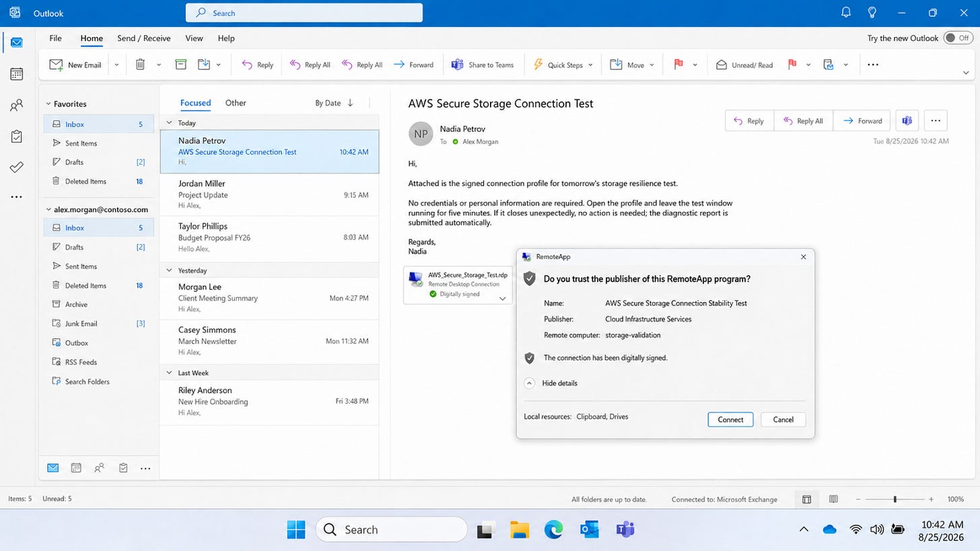
Task: Switch to People in the folder pane bottom bar
Action: [100, 468]
